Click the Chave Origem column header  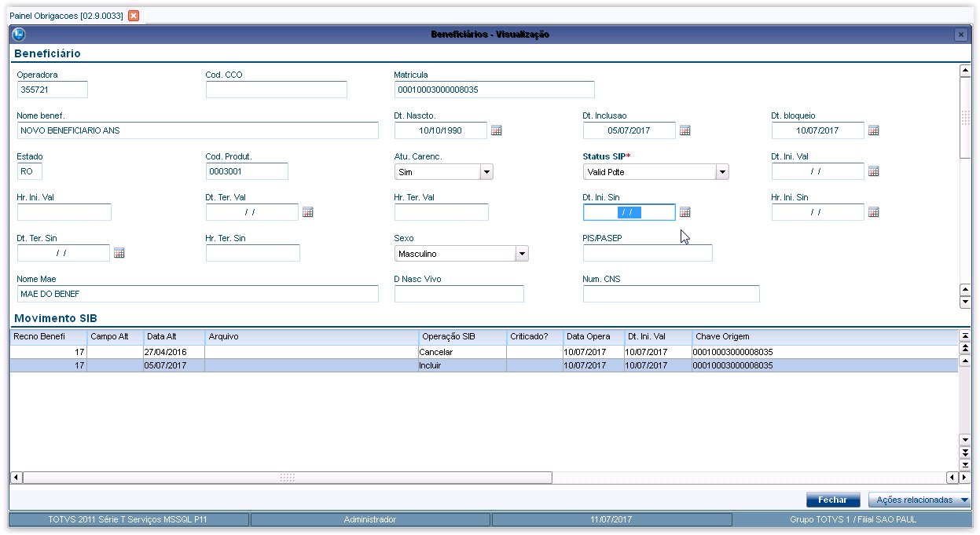[825, 337]
